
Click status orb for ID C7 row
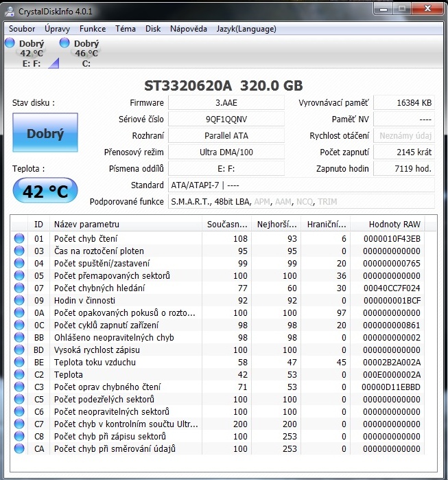pos(19,424)
